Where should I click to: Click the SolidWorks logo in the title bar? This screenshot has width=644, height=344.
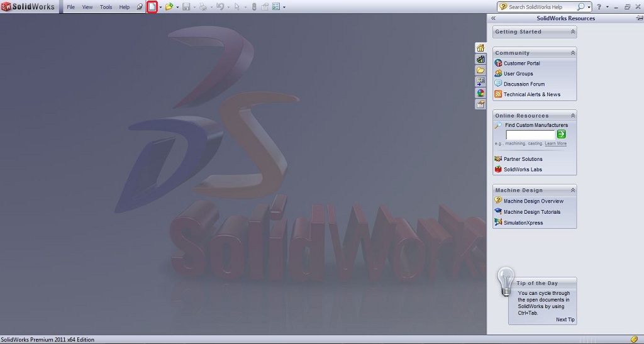(28, 6)
